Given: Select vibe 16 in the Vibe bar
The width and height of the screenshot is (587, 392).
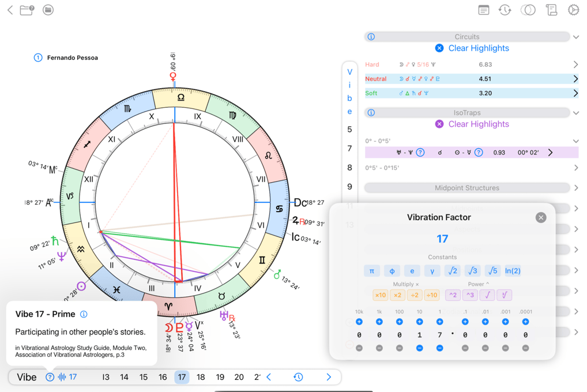Looking at the screenshot, I should tap(163, 377).
